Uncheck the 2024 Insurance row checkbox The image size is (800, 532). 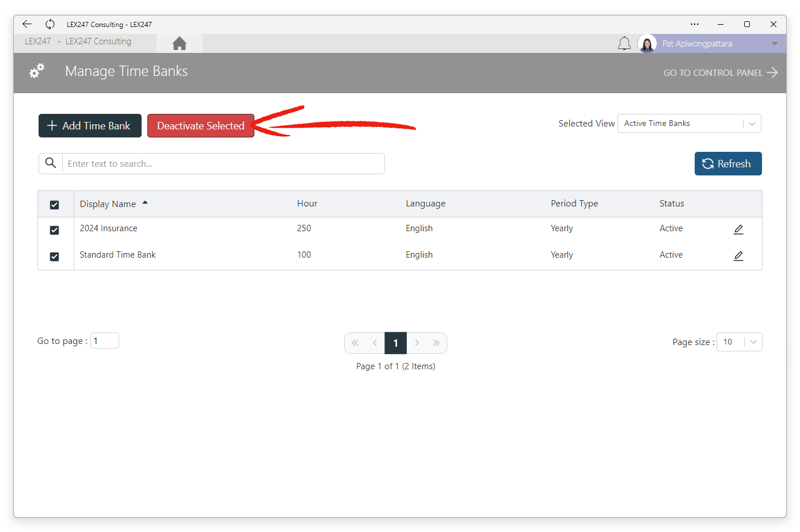click(55, 230)
